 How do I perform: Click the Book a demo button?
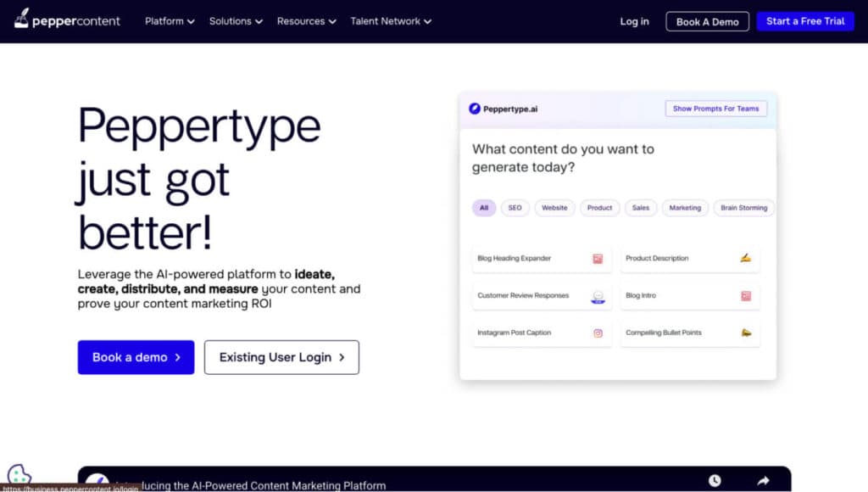point(136,357)
